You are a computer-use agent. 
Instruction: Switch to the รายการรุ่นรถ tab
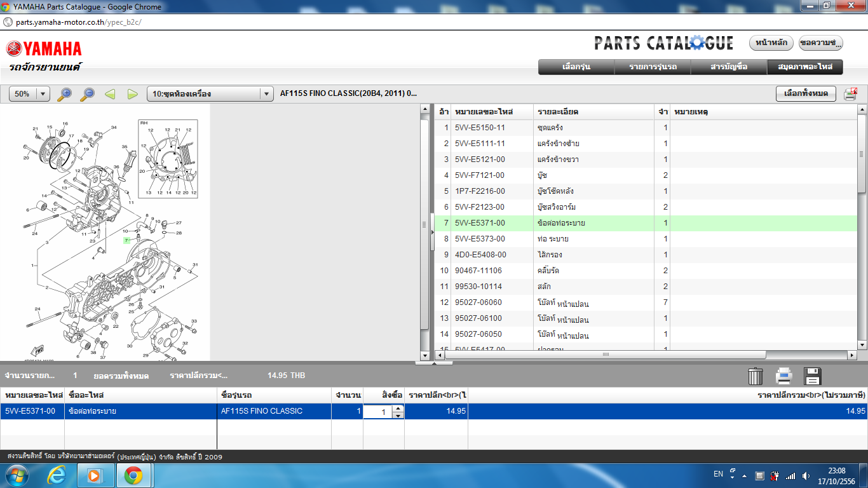pos(653,67)
